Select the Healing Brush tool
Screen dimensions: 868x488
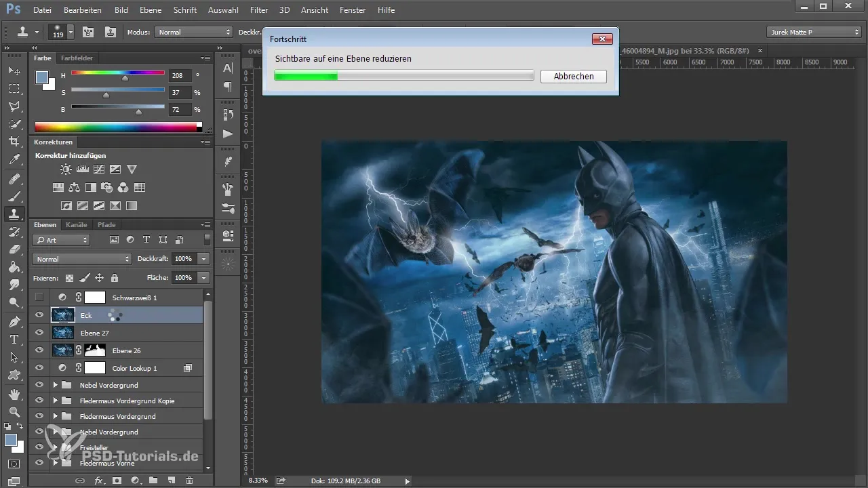coord(14,179)
